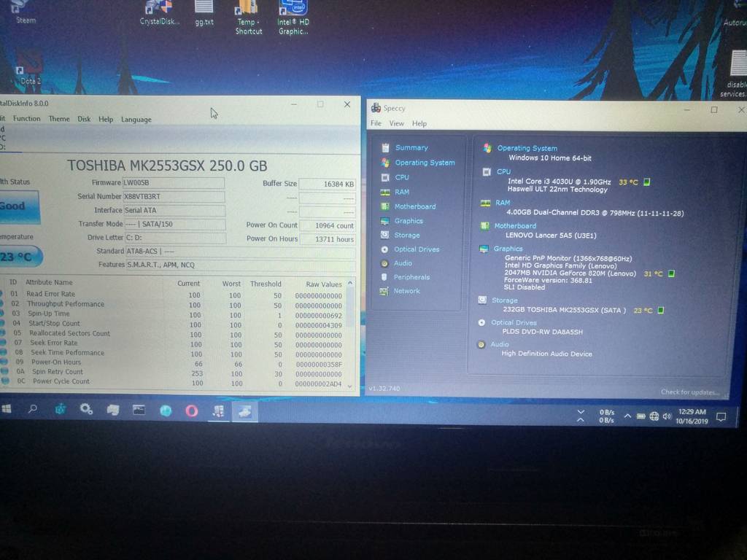
Task: Select Operating System in Speccy sidebar
Action: pos(425,163)
